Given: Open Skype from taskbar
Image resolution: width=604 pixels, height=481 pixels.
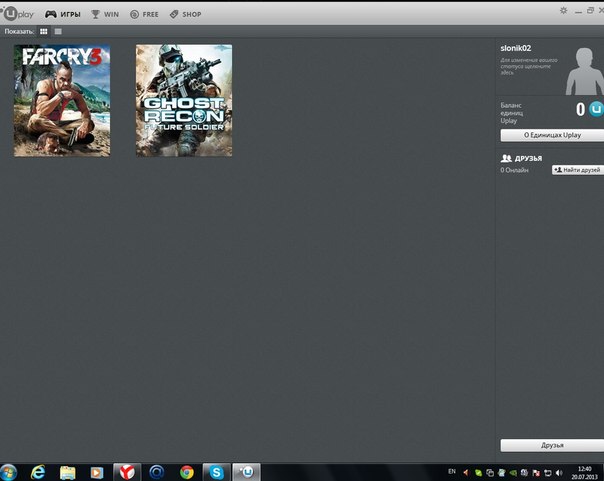Looking at the screenshot, I should click(x=216, y=472).
